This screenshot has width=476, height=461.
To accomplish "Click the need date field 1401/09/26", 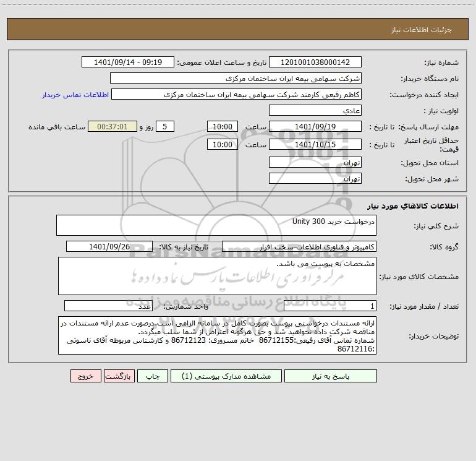I will pos(109,247).
